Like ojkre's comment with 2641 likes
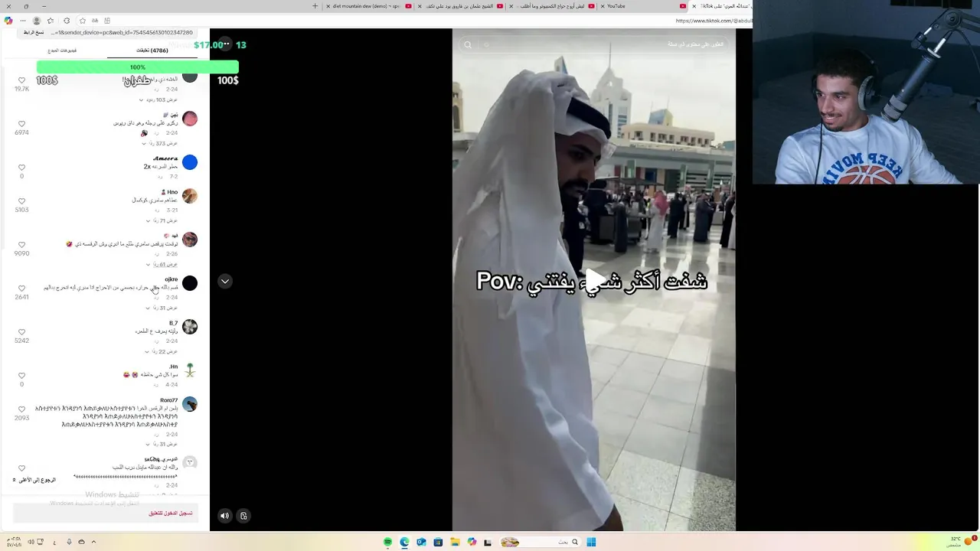The width and height of the screenshot is (980, 551). pyautogui.click(x=21, y=288)
